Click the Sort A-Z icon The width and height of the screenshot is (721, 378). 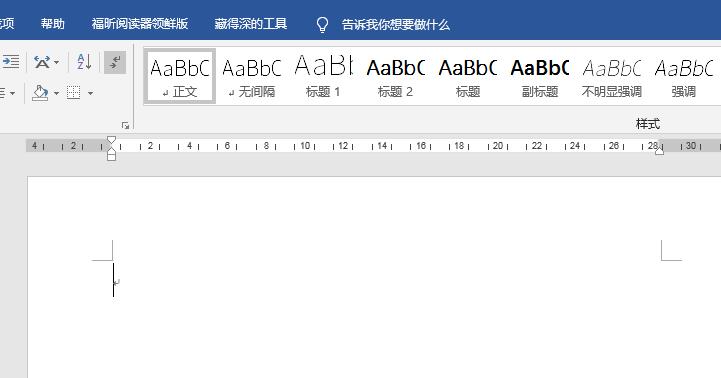click(x=84, y=62)
